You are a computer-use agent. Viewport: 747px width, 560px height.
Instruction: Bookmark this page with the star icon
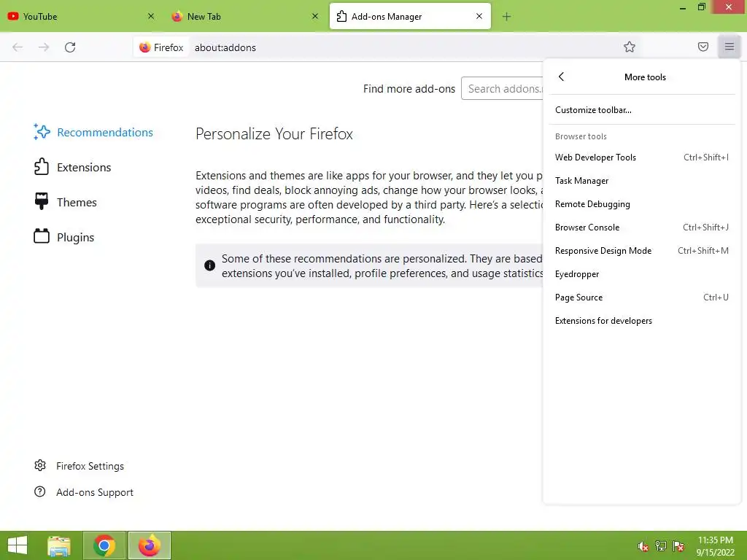coord(630,47)
